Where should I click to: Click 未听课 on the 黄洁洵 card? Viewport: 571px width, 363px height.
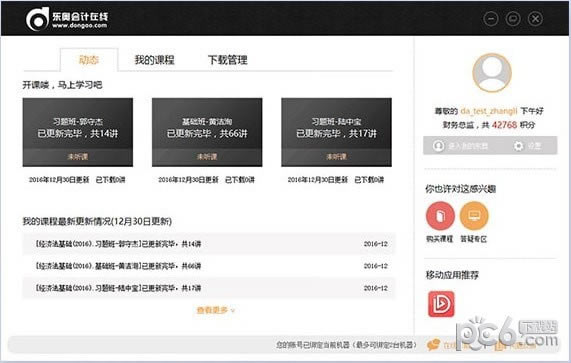point(207,157)
